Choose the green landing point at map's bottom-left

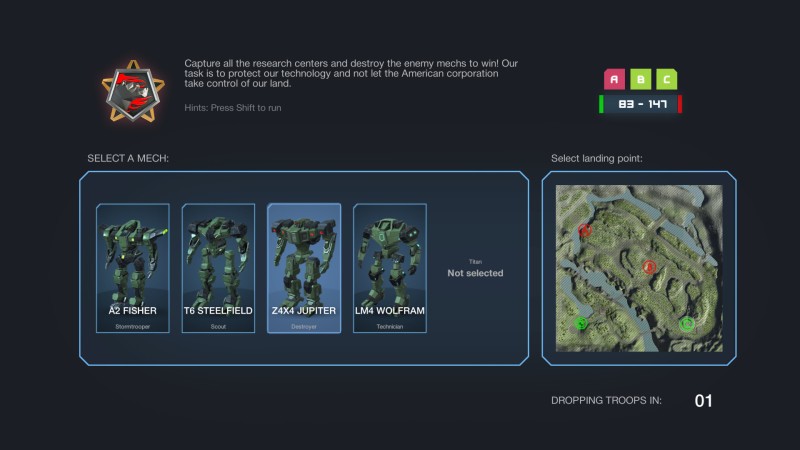point(581,323)
